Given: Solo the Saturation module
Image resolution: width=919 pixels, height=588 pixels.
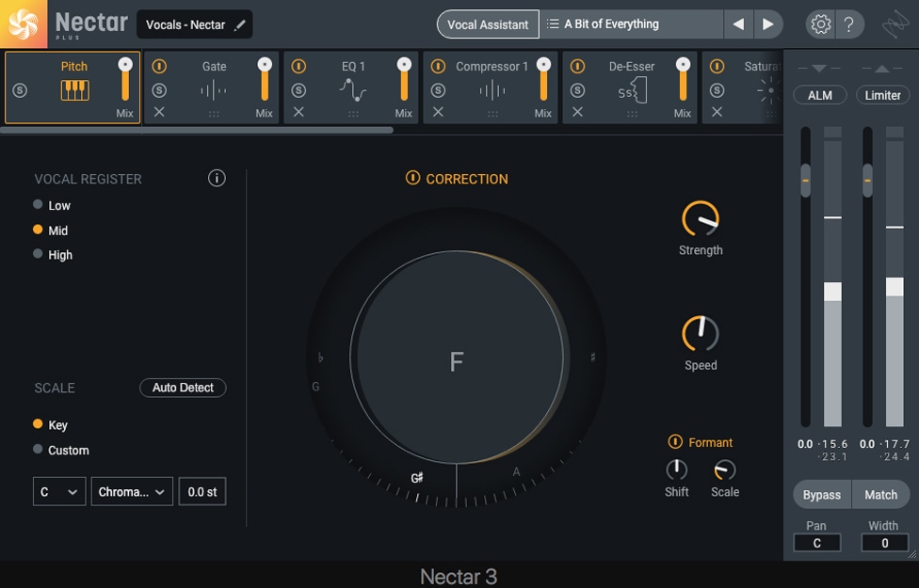Looking at the screenshot, I should pyautogui.click(x=717, y=90).
